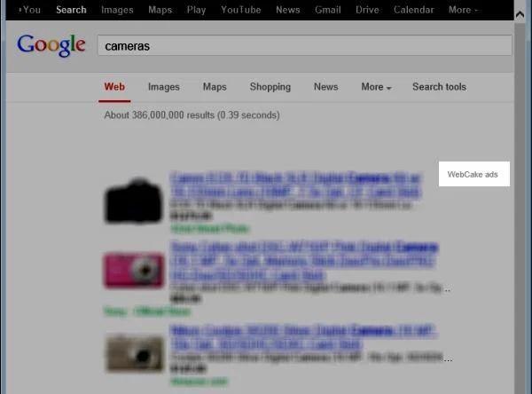This screenshot has width=532, height=394.
Task: Click the WebCake ads label
Action: (x=474, y=174)
